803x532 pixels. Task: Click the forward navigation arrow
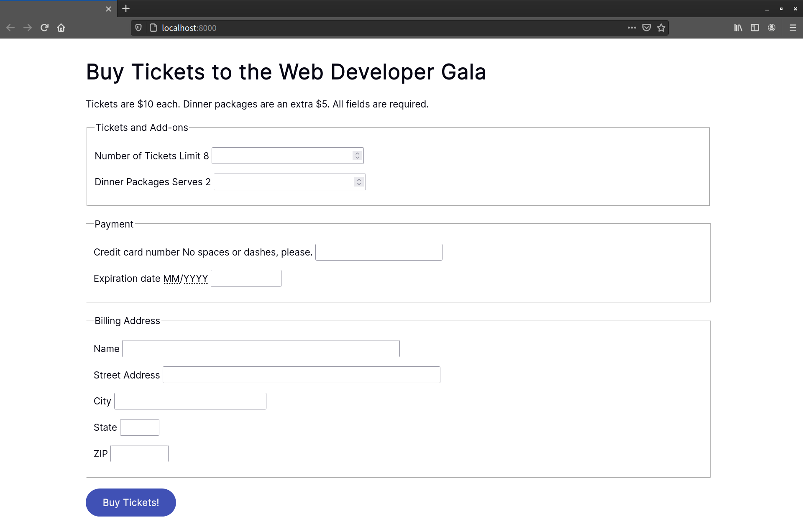pyautogui.click(x=27, y=28)
